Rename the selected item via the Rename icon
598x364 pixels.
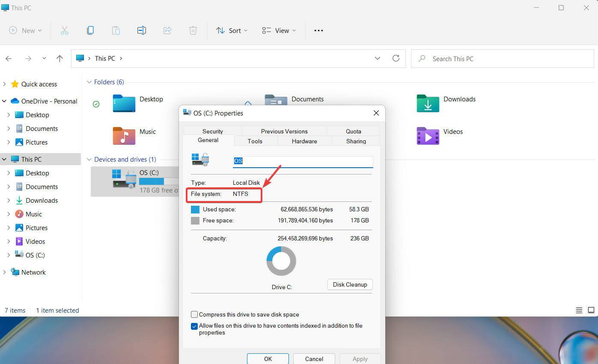pos(142,30)
